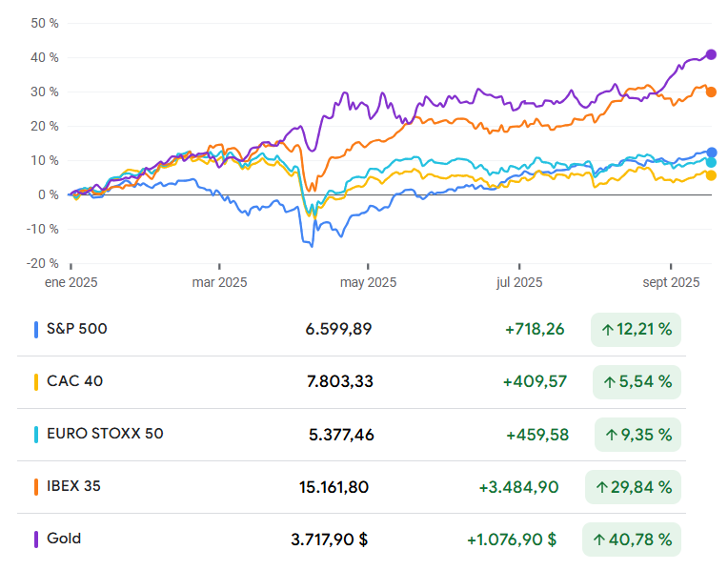Viewport: 728px width, 570px height.
Task: Click the up arrow in Gold's 40,78 % badge
Action: [599, 539]
